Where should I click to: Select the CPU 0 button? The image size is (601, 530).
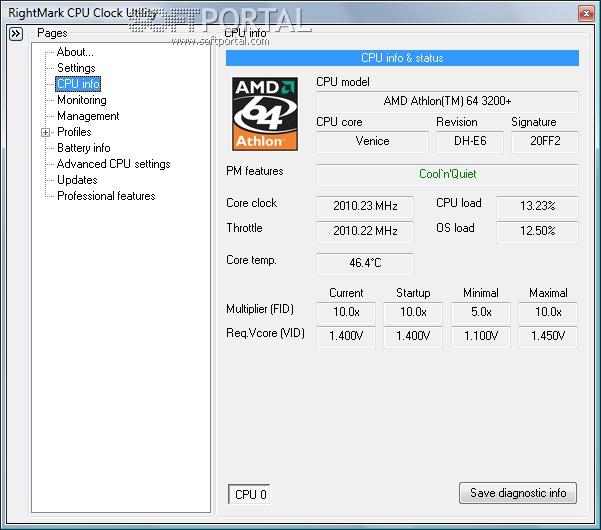[x=250, y=494]
